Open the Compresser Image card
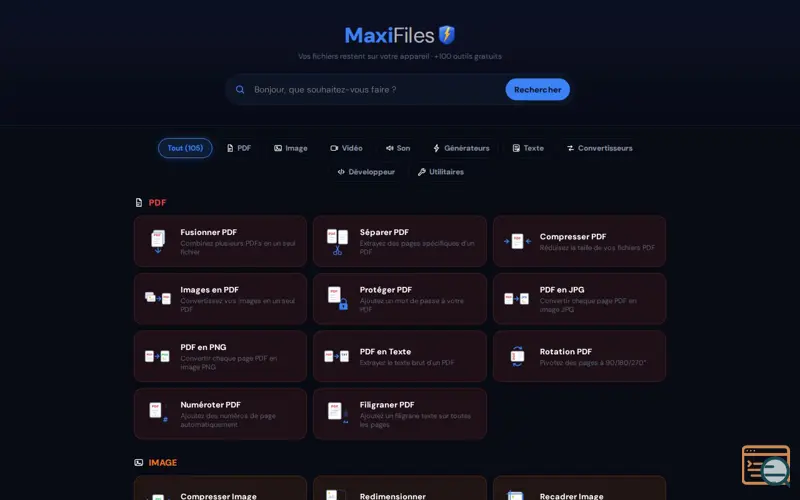Viewport: 800px width, 500px height. pos(220,488)
